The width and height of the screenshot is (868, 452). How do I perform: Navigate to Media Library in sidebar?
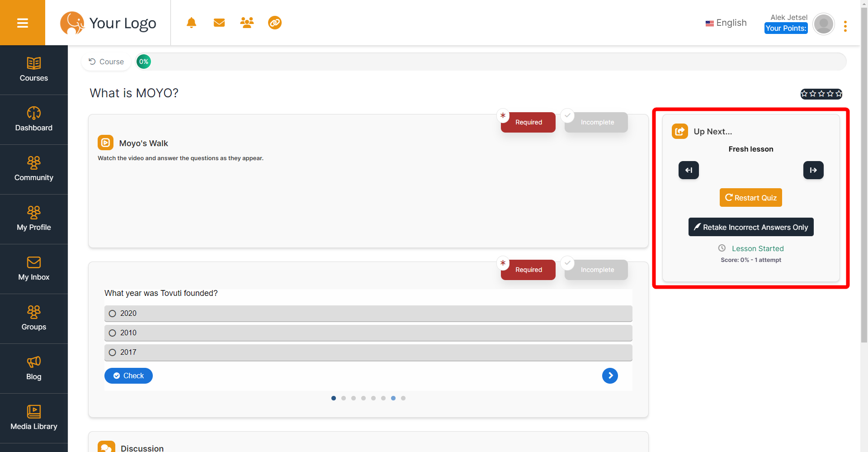tap(34, 418)
